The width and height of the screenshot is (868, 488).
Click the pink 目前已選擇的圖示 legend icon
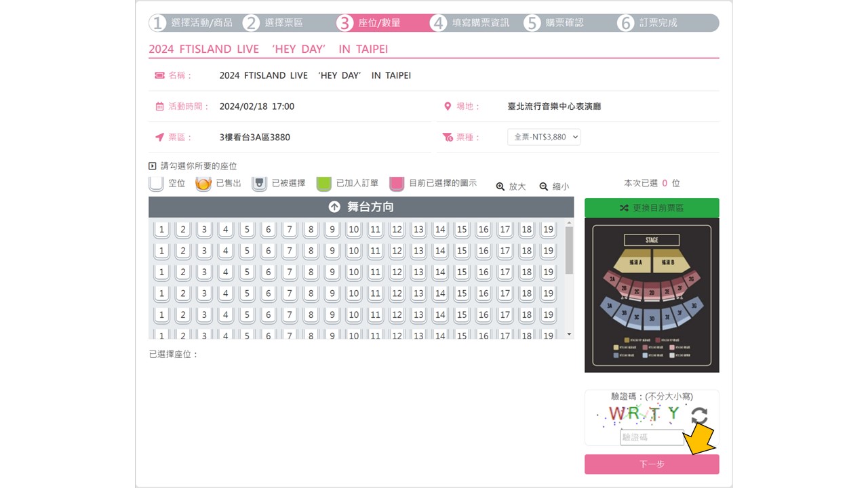(x=397, y=183)
